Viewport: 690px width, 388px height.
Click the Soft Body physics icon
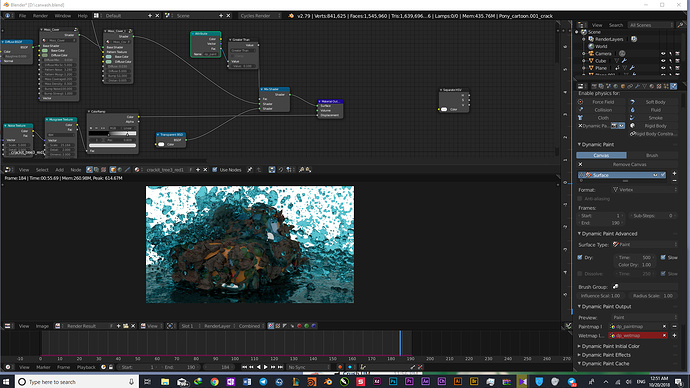pos(632,102)
